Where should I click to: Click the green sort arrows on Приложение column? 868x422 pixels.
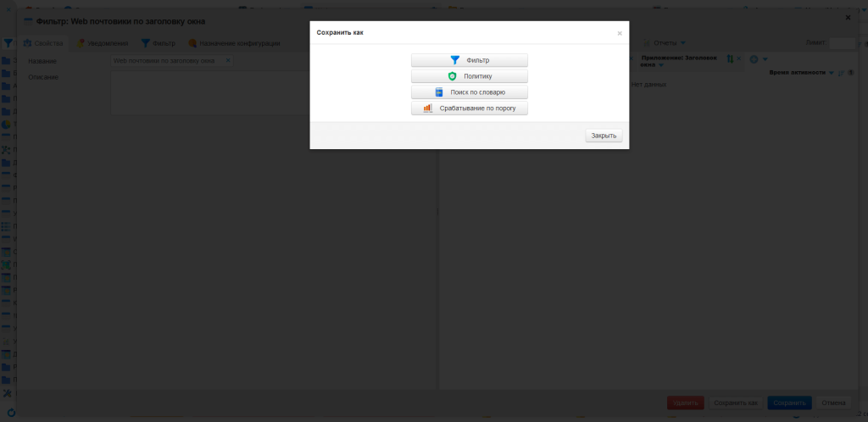pos(730,58)
